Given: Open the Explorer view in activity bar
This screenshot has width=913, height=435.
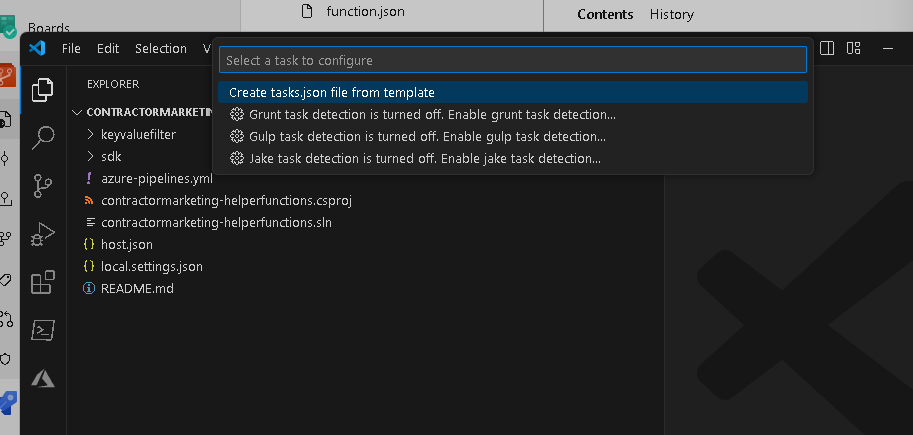Looking at the screenshot, I should coord(43,90).
